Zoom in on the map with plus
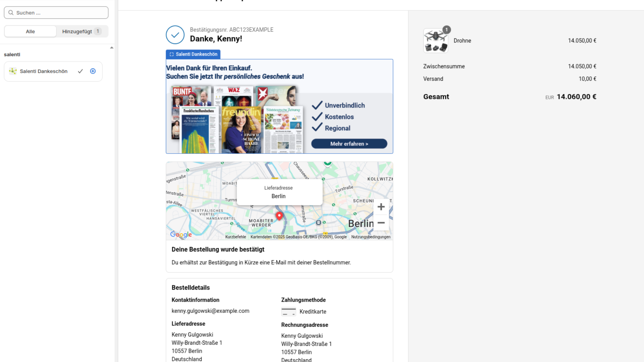 (381, 207)
